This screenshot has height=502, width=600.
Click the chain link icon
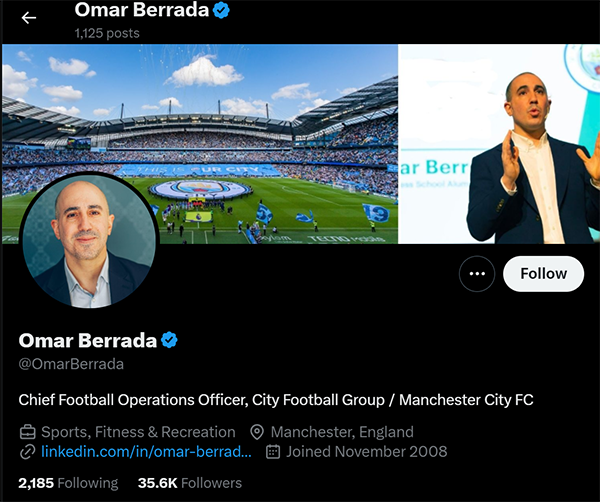(x=28, y=452)
